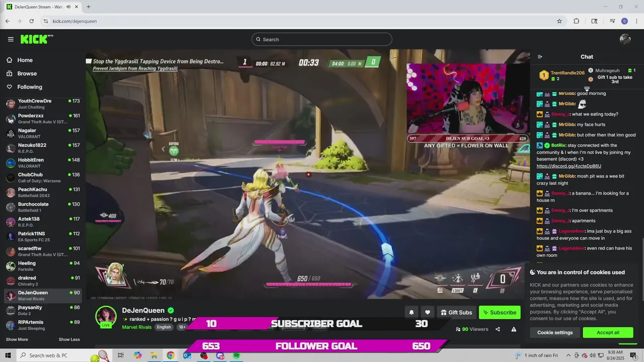Select the DeJenQueen Stream browser tab
This screenshot has height=362, width=644.
click(x=43, y=7)
